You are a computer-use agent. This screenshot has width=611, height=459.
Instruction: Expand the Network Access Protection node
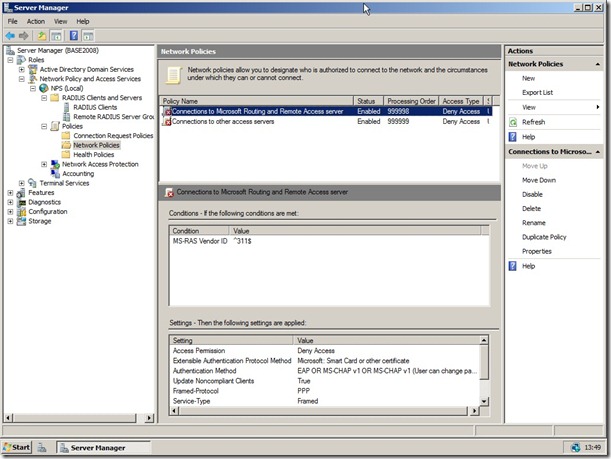(x=44, y=164)
